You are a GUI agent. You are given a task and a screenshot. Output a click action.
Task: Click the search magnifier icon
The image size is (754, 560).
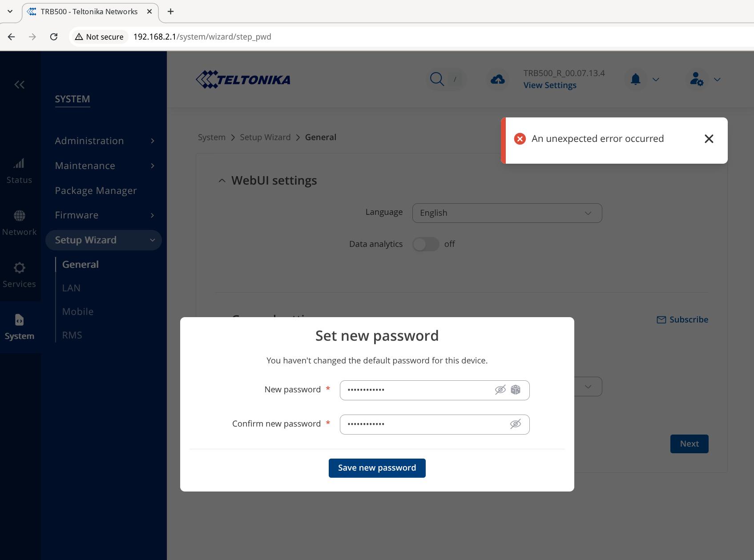pos(437,79)
